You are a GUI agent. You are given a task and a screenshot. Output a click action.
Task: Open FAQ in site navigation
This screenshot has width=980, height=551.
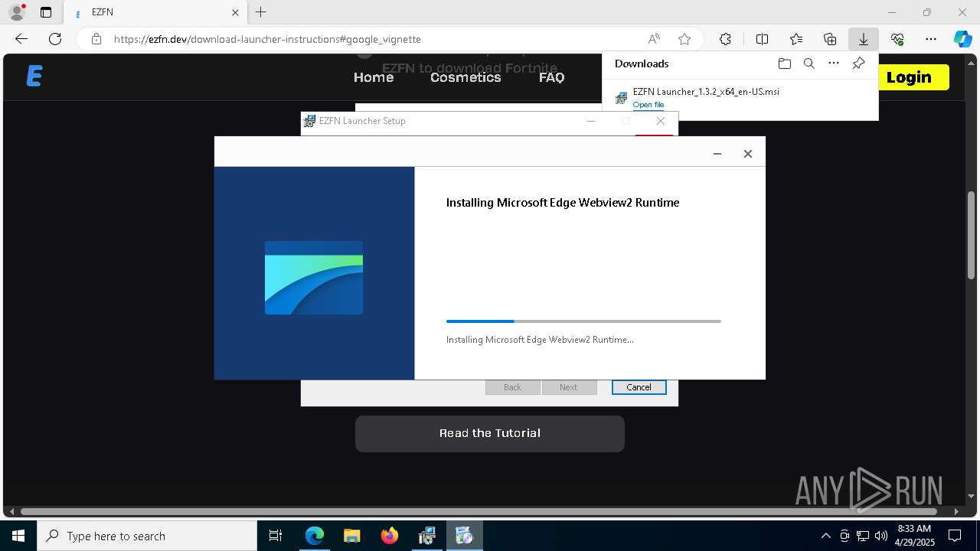pyautogui.click(x=551, y=77)
